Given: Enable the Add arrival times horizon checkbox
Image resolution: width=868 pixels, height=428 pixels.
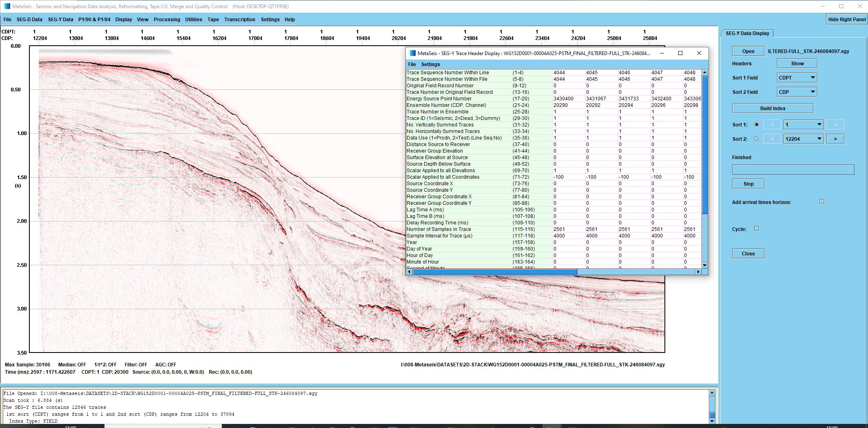Looking at the screenshot, I should click(822, 202).
